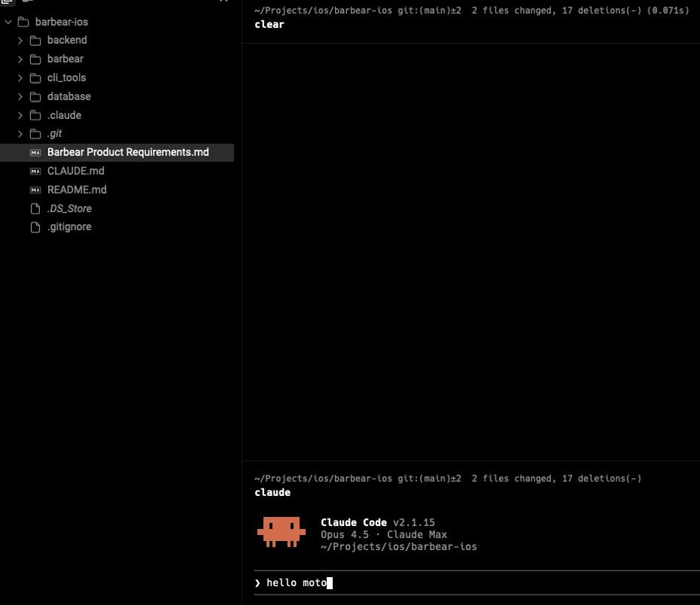Select the database folder name
Viewport: 700px width, 605px height.
pyautogui.click(x=68, y=96)
